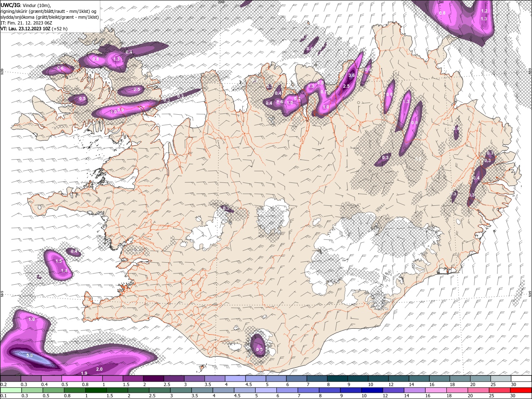Pick deep blue lower swatch starting at 10
Screen dimensions: 532x399
(372, 390)
